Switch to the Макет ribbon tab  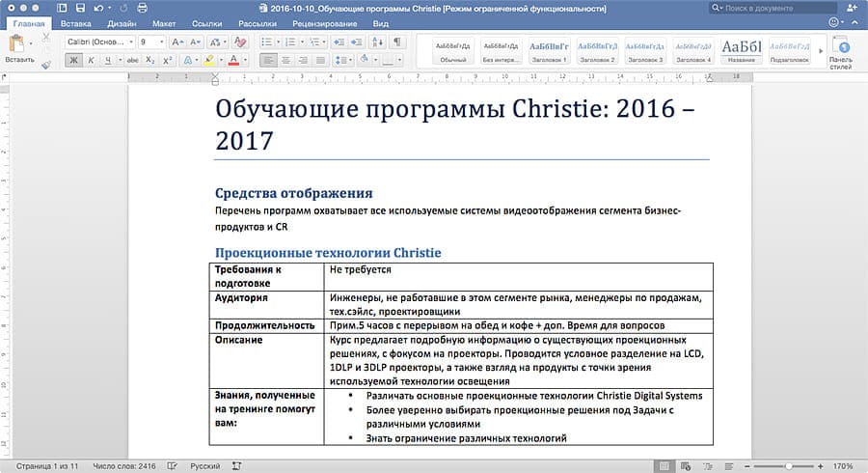[164, 24]
